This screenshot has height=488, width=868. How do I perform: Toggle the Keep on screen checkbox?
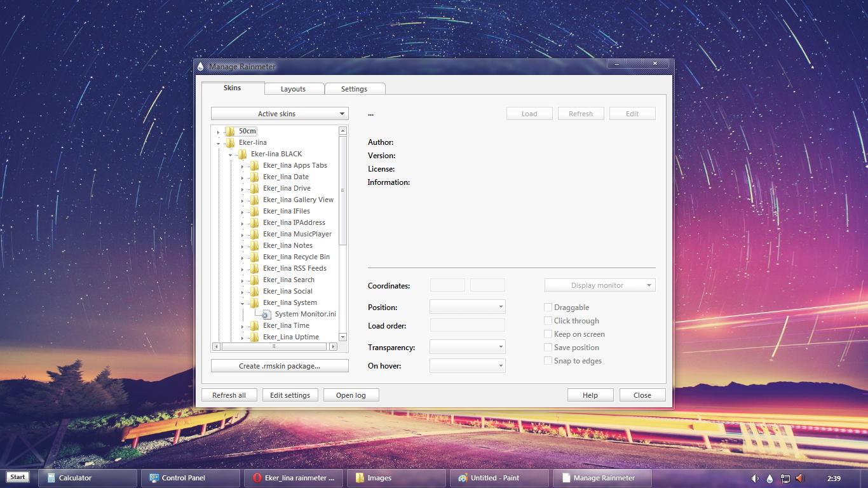[548, 334]
